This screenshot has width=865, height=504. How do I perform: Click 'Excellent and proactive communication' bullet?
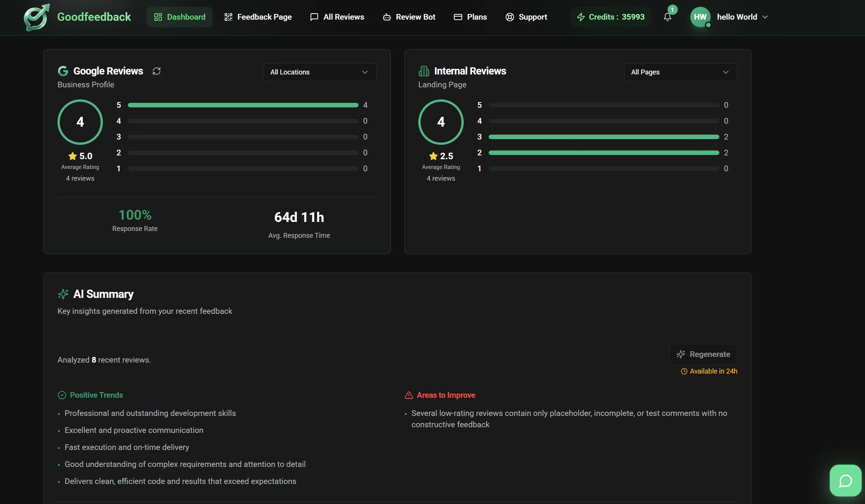(134, 430)
